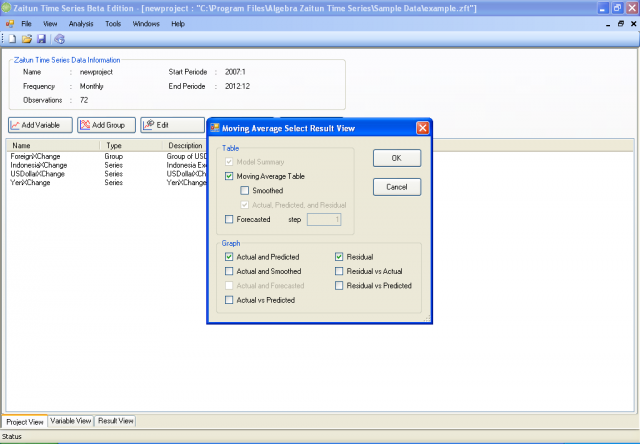This screenshot has height=444, width=640.
Task: Enable the Actual vs Predicted graph
Action: tap(230, 299)
